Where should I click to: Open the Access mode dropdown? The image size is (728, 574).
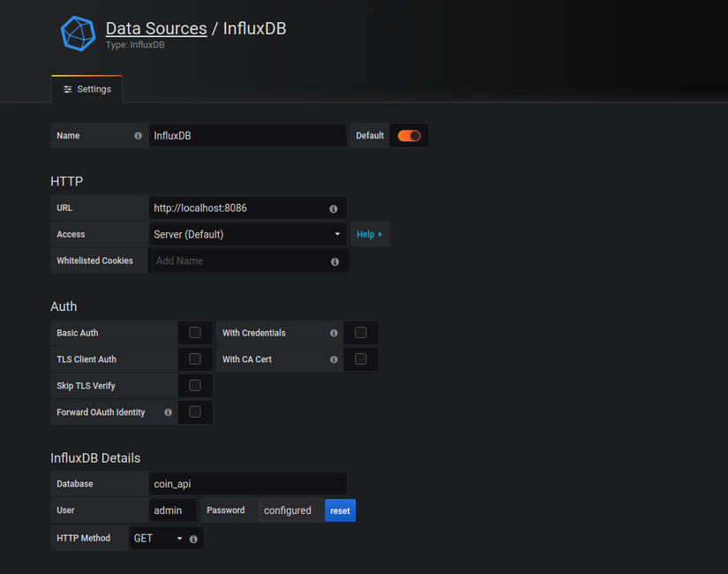tap(247, 235)
